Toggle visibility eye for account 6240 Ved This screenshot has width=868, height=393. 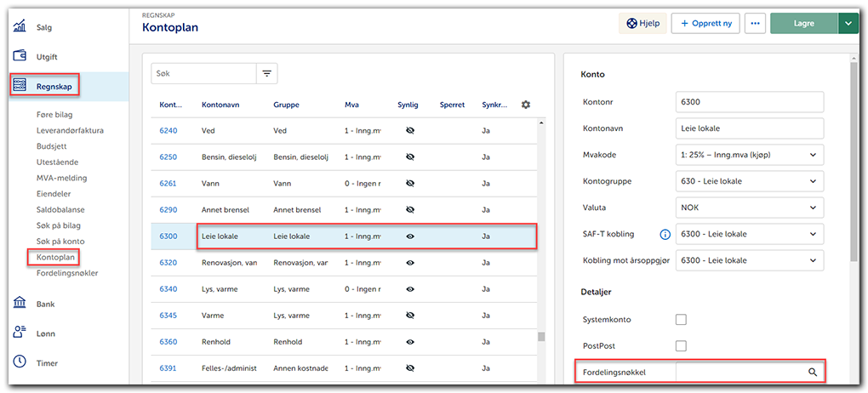point(409,131)
